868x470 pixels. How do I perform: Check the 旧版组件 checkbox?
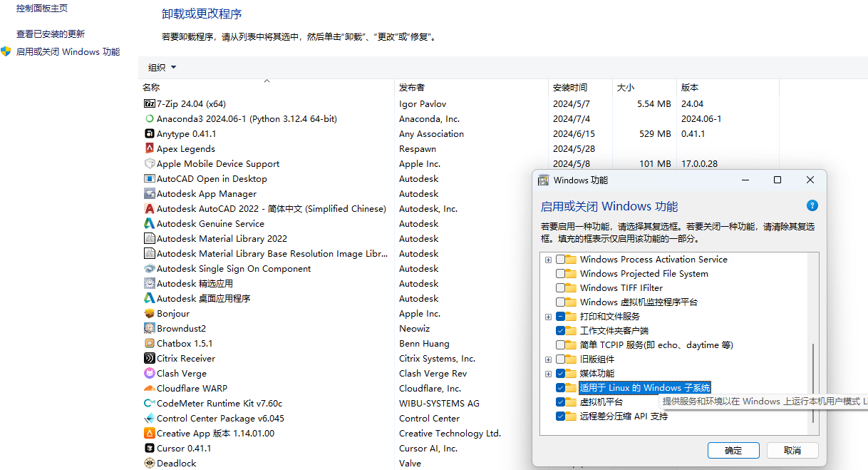click(561, 359)
